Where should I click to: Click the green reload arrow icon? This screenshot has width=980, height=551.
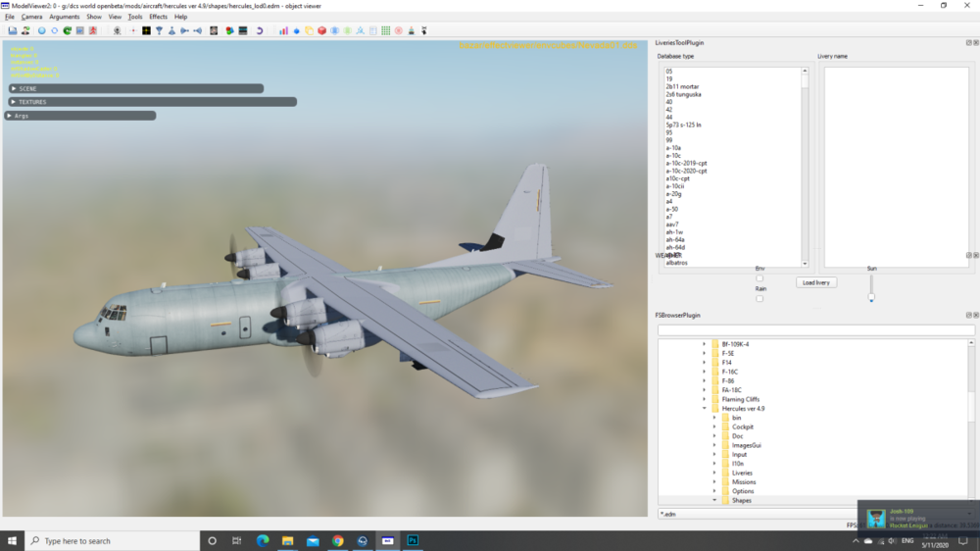pyautogui.click(x=67, y=30)
